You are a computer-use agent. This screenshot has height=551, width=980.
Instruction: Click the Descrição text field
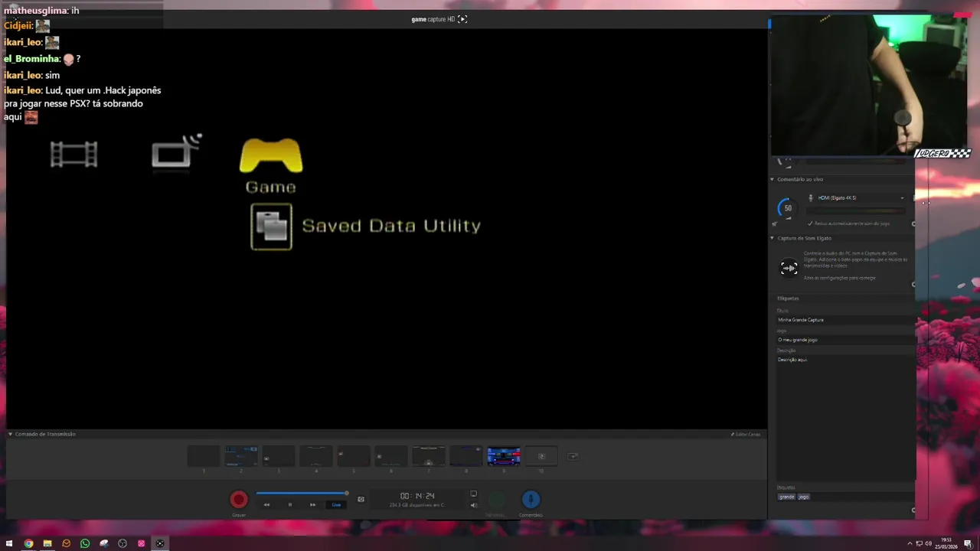pyautogui.click(x=845, y=417)
